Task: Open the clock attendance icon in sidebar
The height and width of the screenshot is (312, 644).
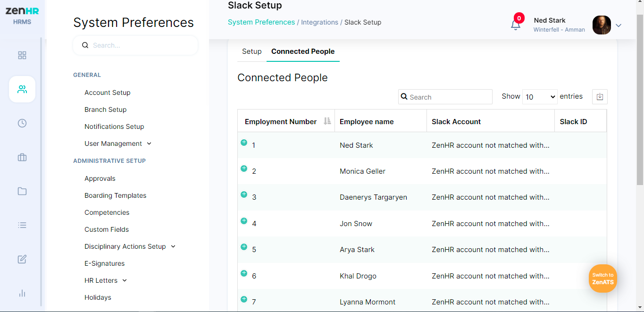Action: click(22, 123)
